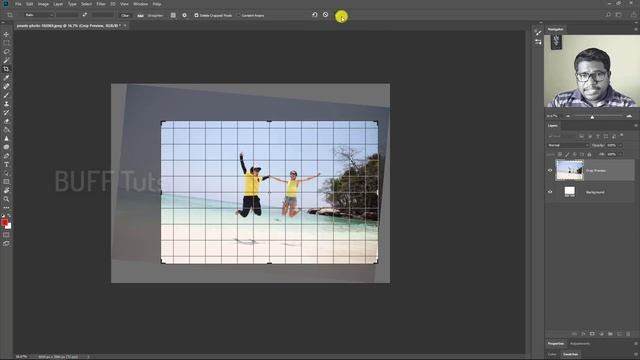
Task: Select the Path Selection tool
Action: click(6, 173)
